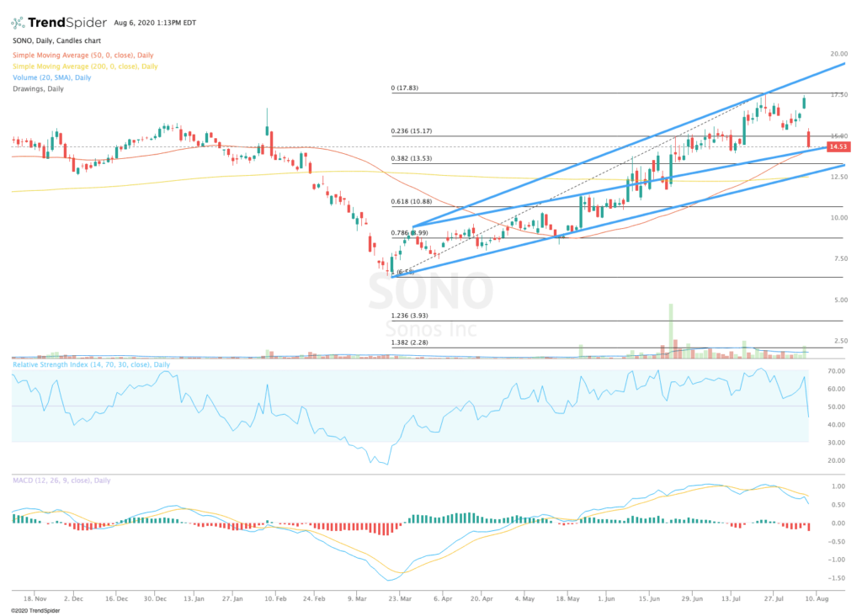Click the 10.00 value on price axis
This screenshot has height=616, width=862.
point(839,218)
